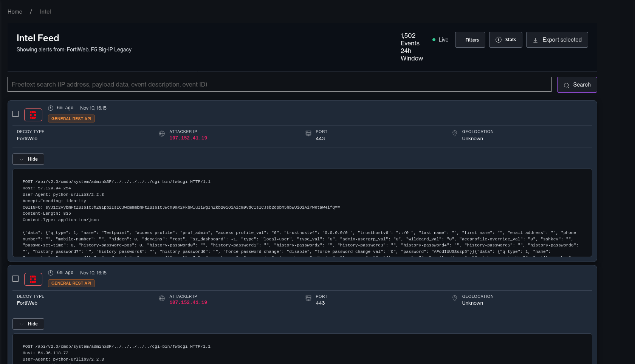Image resolution: width=635 pixels, height=364 pixels.
Task: Click the port icon next to 443
Action: coord(308,133)
